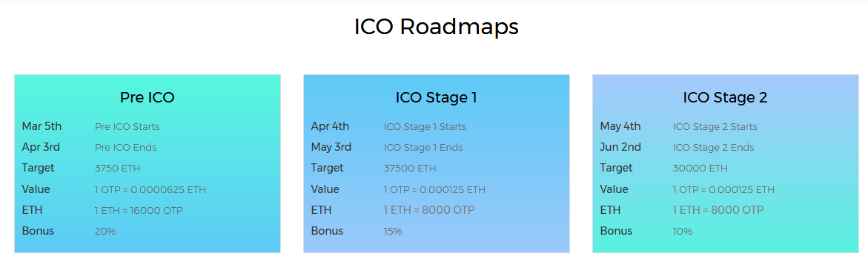Click the 20% bonus value
The height and width of the screenshot is (271, 868).
coord(106,231)
